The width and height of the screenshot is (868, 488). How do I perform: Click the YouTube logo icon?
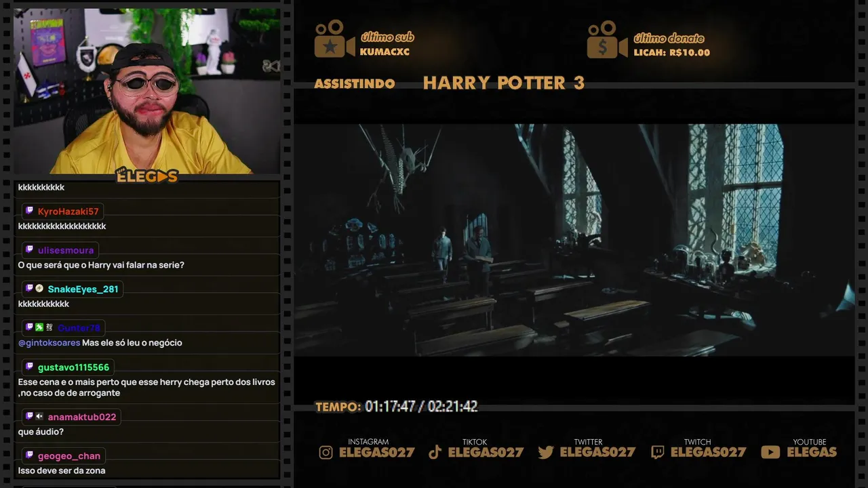pyautogui.click(x=770, y=452)
